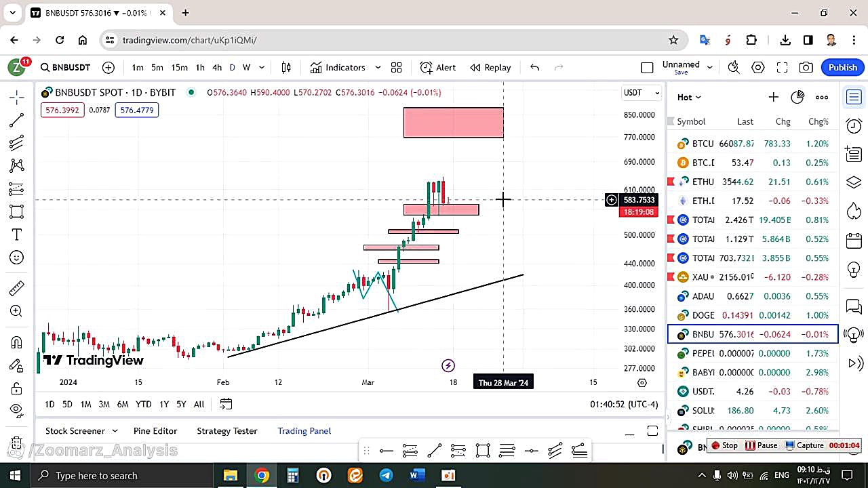Open the calendar panel

coord(854,241)
